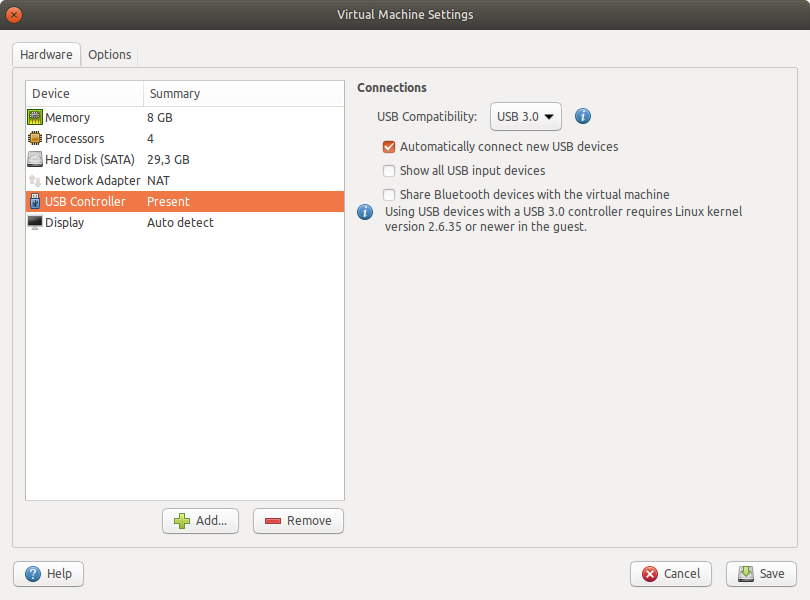
Task: Disable Automatically connect new USB devices
Action: (x=390, y=147)
